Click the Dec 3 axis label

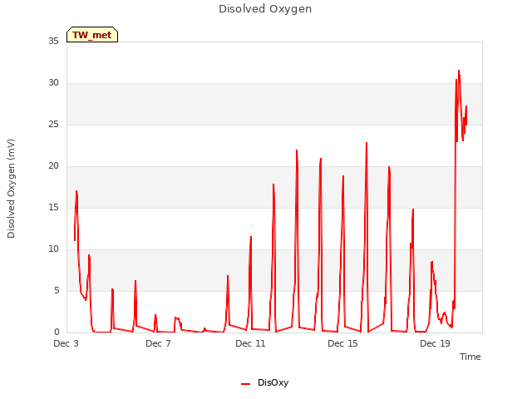point(66,343)
